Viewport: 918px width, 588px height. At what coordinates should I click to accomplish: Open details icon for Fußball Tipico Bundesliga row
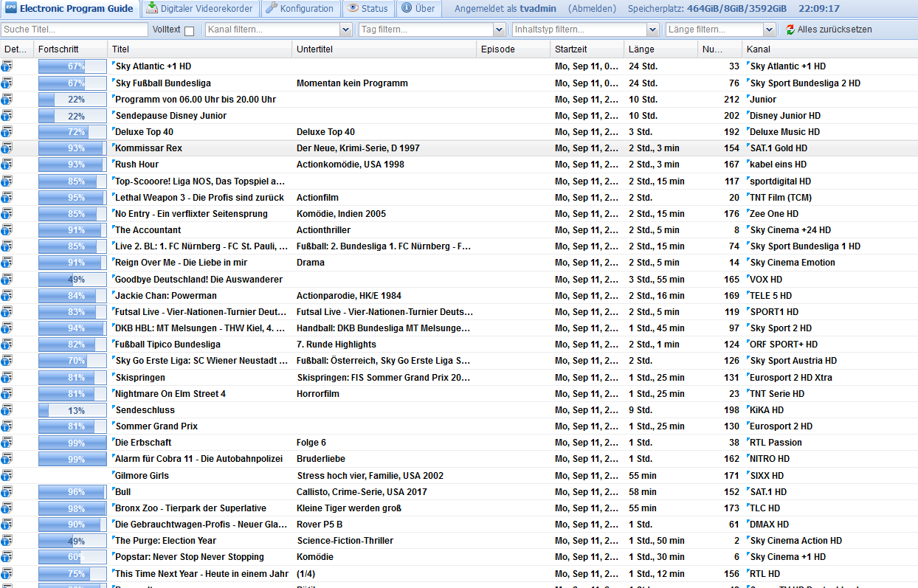pyautogui.click(x=7, y=344)
